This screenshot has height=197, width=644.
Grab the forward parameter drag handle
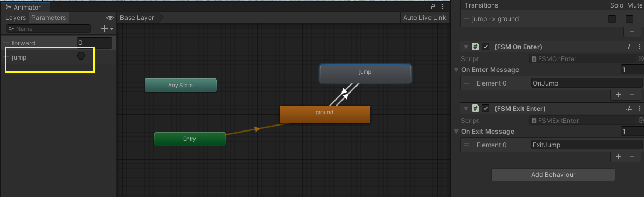pos(6,42)
